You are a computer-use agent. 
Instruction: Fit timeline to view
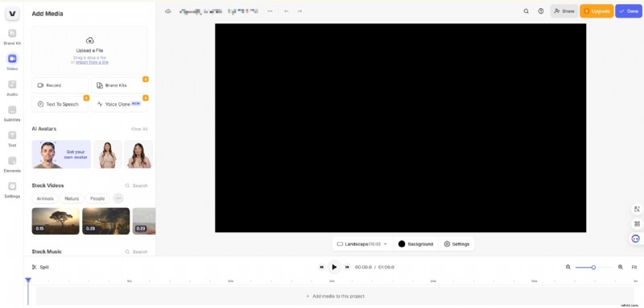pyautogui.click(x=634, y=268)
